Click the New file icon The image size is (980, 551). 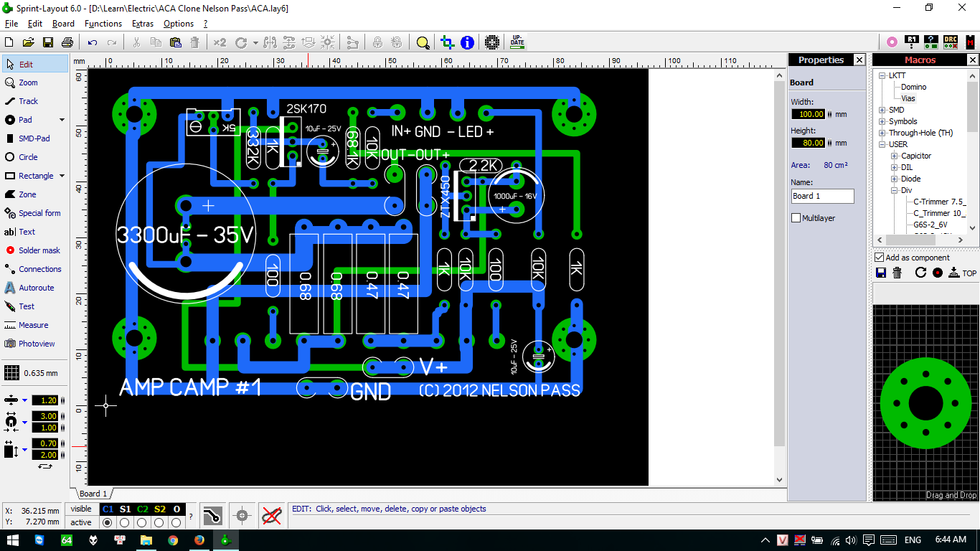[9, 42]
